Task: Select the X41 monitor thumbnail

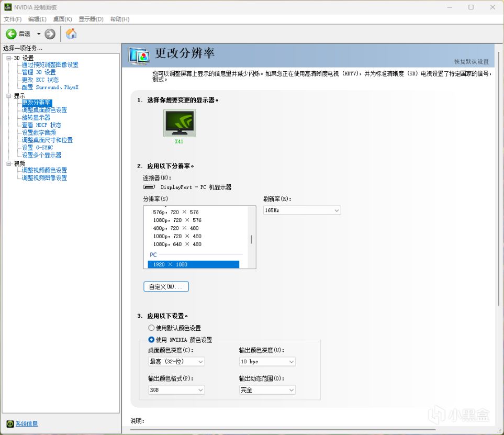Action: click(180, 123)
